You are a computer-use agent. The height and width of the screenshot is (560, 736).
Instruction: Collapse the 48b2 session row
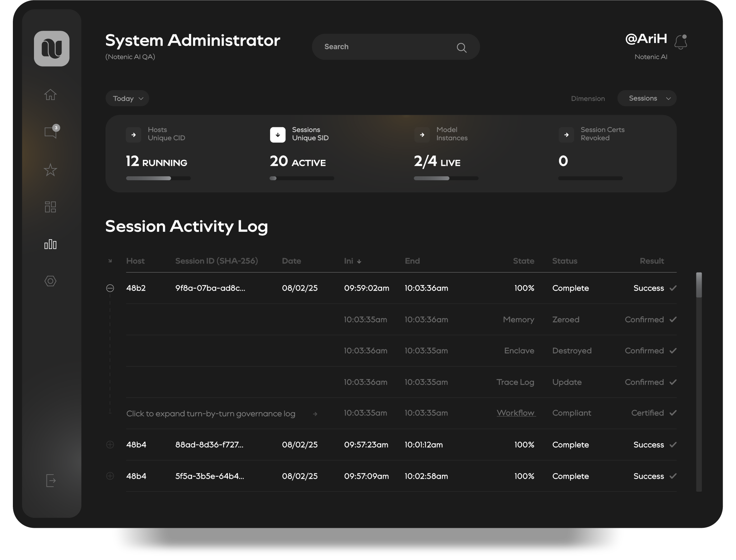coord(110,288)
